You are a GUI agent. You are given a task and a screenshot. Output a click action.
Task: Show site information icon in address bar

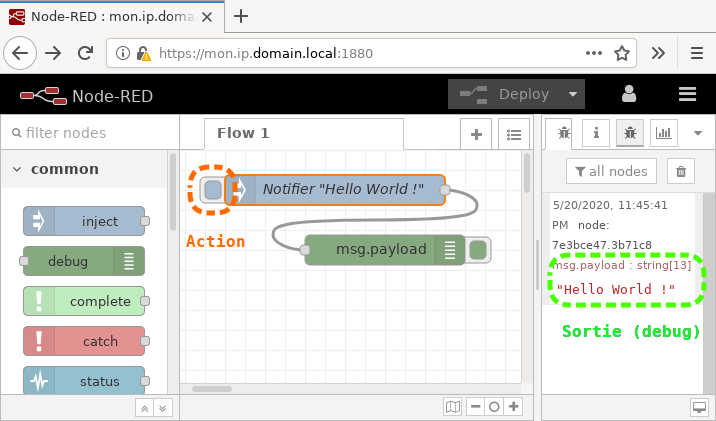[x=122, y=53]
